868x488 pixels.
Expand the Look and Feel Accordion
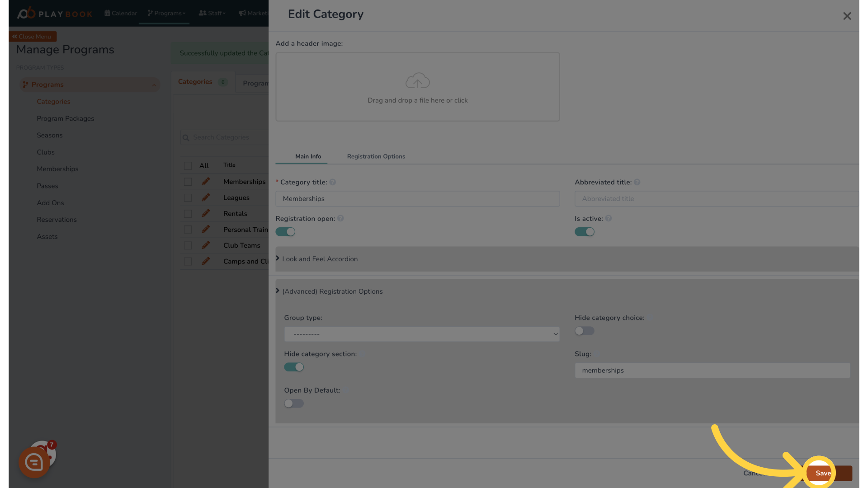point(320,258)
